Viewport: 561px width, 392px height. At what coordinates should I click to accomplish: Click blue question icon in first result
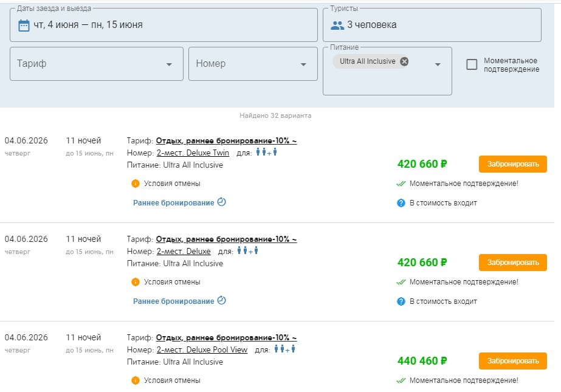(x=401, y=203)
